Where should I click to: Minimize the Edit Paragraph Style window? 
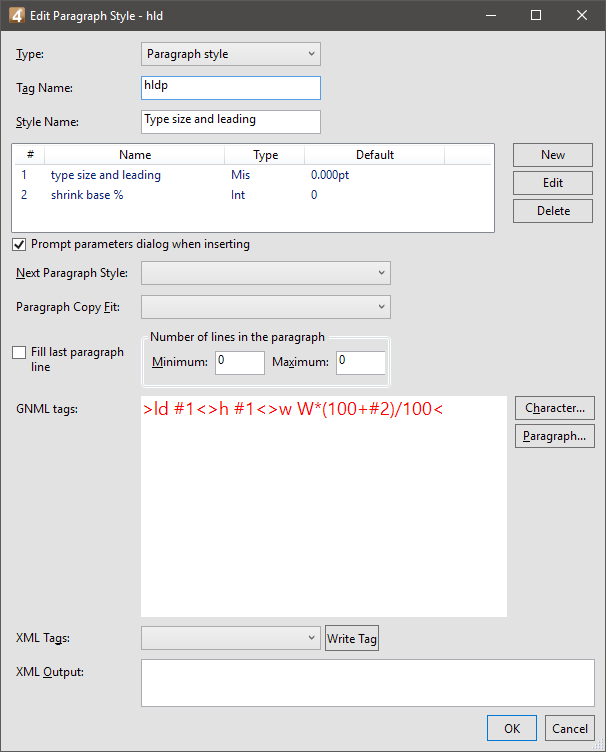(490, 15)
